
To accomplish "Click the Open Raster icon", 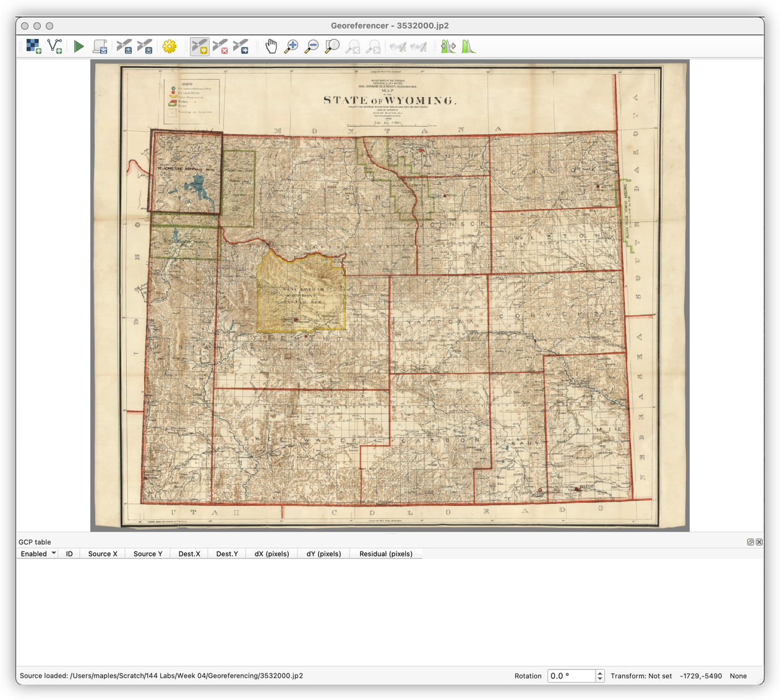I will [34, 46].
